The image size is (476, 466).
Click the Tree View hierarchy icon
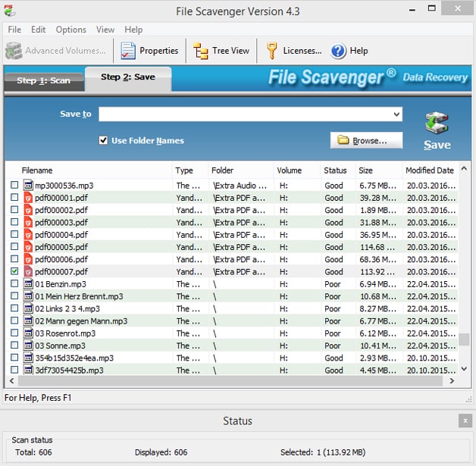pos(201,51)
